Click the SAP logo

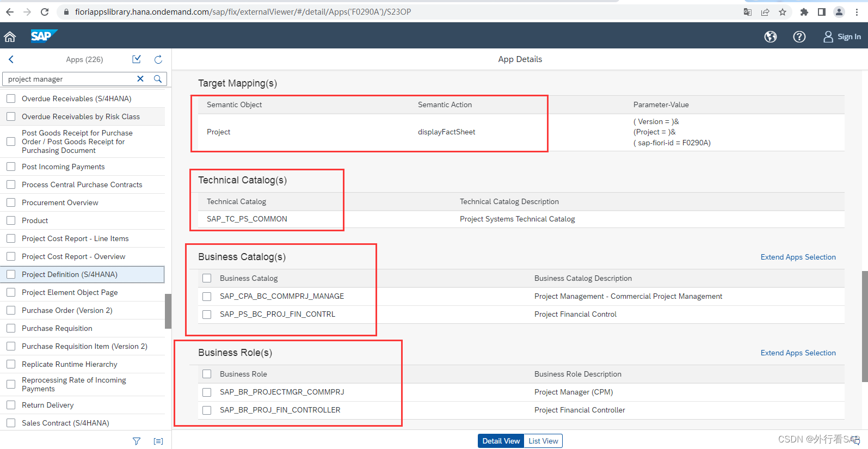pyautogui.click(x=44, y=36)
